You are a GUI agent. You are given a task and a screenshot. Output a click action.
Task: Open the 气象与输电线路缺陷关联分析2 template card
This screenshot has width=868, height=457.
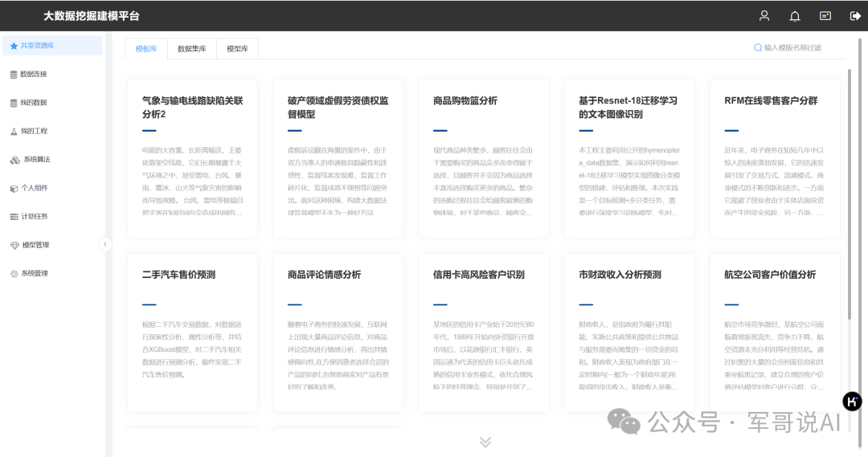tap(192, 159)
